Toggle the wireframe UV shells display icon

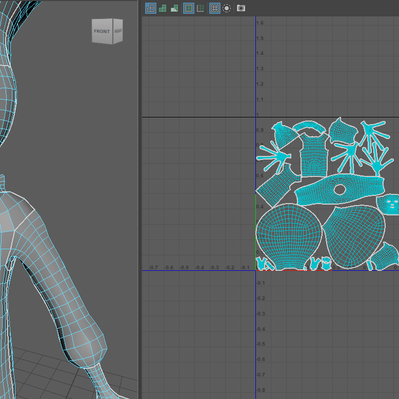click(151, 8)
